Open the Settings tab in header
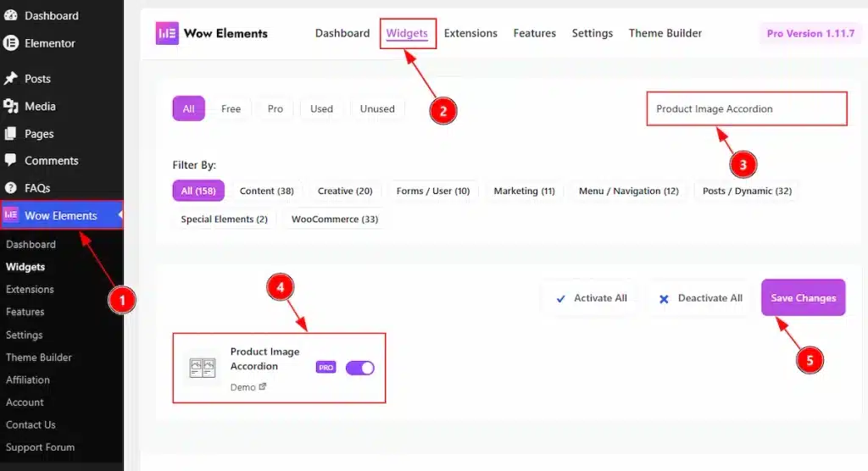Viewport: 868px width, 471px height. pyautogui.click(x=593, y=33)
